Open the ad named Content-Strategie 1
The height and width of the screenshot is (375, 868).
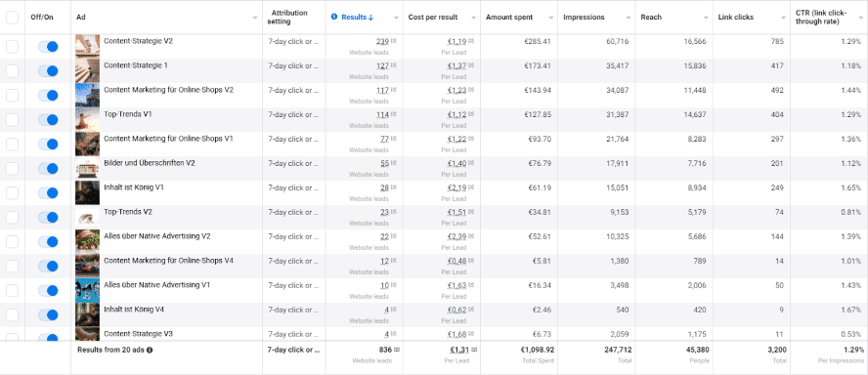click(x=136, y=65)
